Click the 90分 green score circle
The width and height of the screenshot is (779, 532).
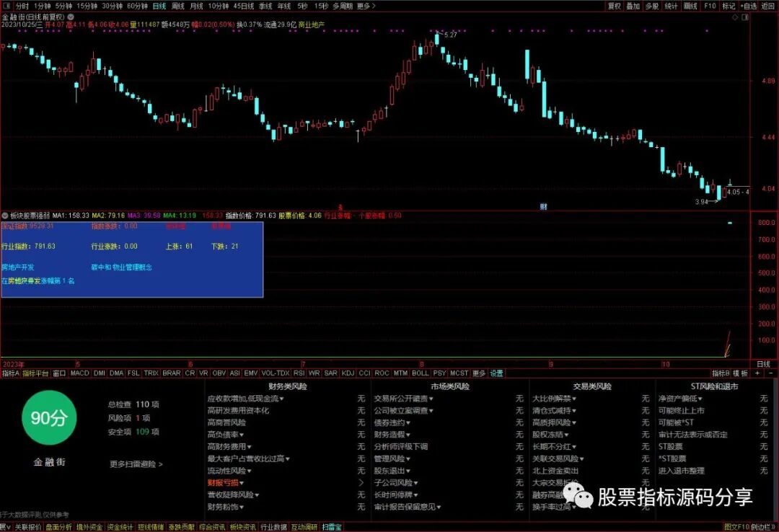pyautogui.click(x=49, y=418)
